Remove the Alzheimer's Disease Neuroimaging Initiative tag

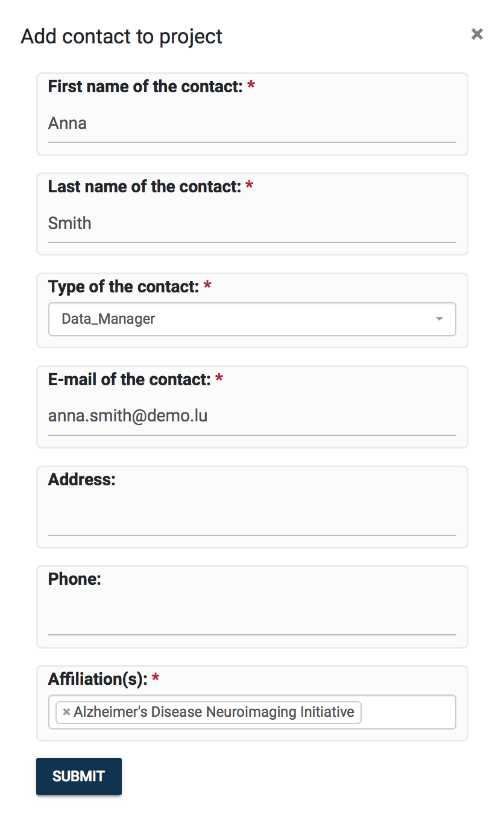click(x=66, y=713)
